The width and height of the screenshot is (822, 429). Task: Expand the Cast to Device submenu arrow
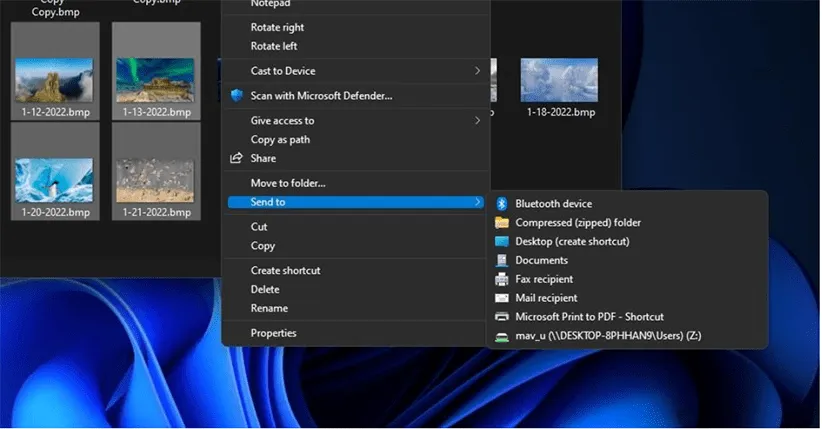[x=477, y=71]
